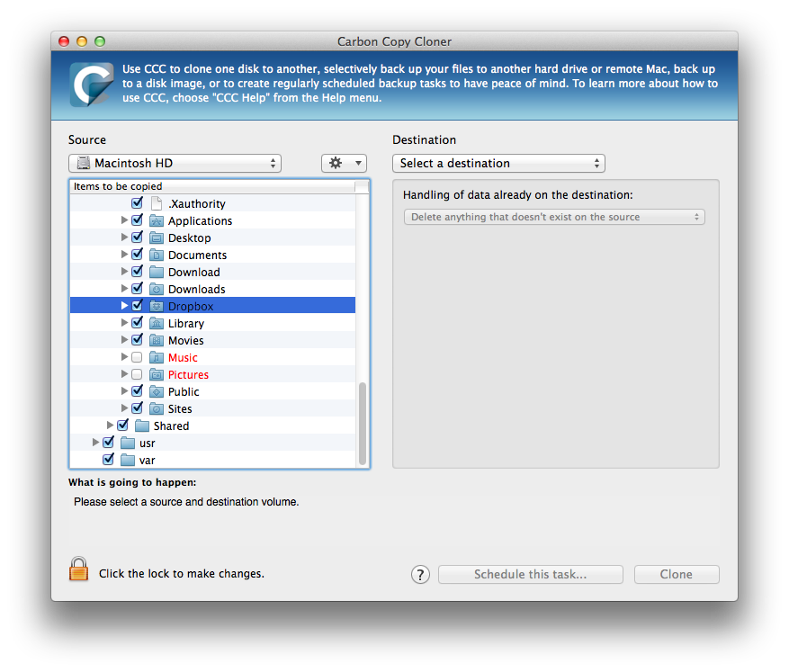Uncheck the var checkbox
This screenshot has width=789, height=672.
coord(108,459)
